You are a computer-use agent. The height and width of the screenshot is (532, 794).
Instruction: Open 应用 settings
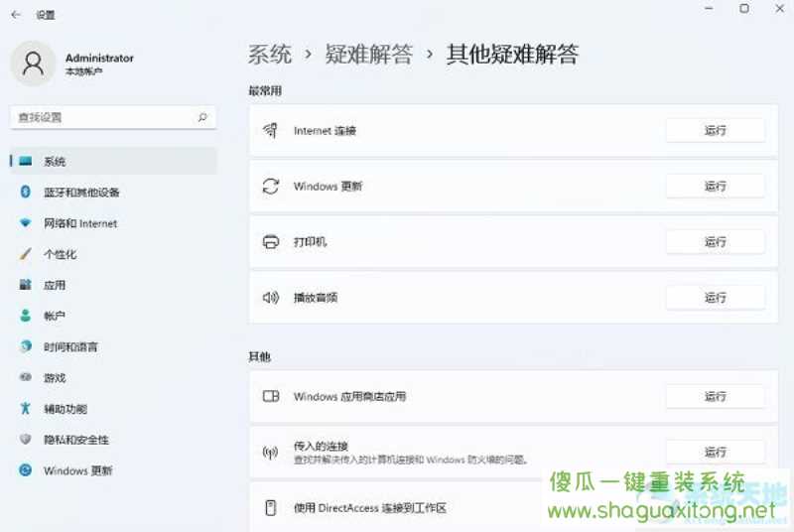113,285
